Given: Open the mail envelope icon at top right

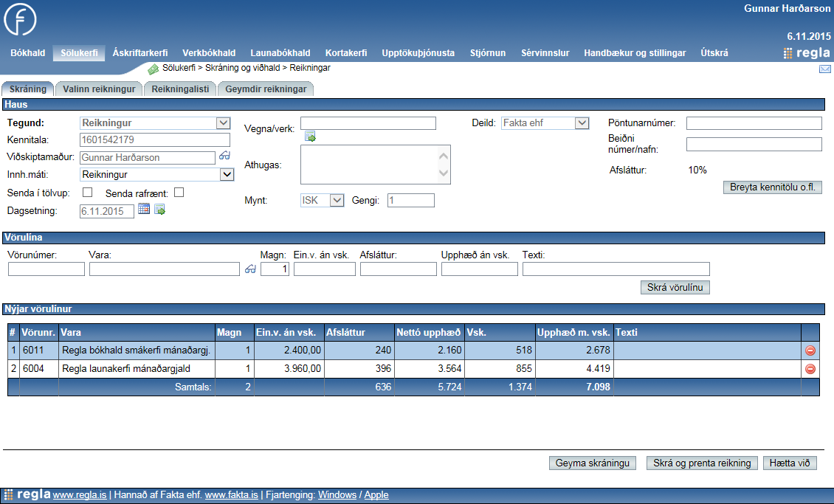Looking at the screenshot, I should tap(824, 69).
